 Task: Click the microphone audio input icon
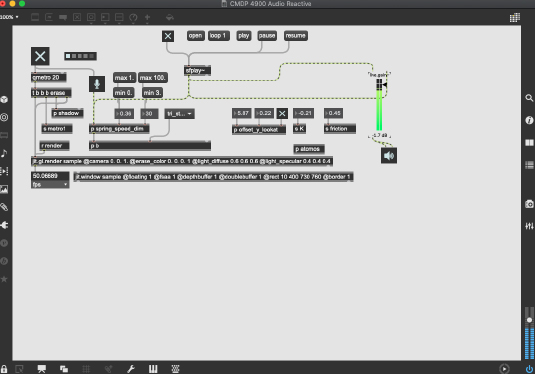point(97,84)
